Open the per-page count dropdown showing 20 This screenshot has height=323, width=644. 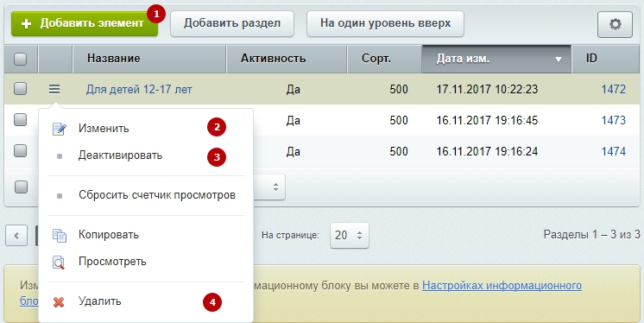point(349,236)
